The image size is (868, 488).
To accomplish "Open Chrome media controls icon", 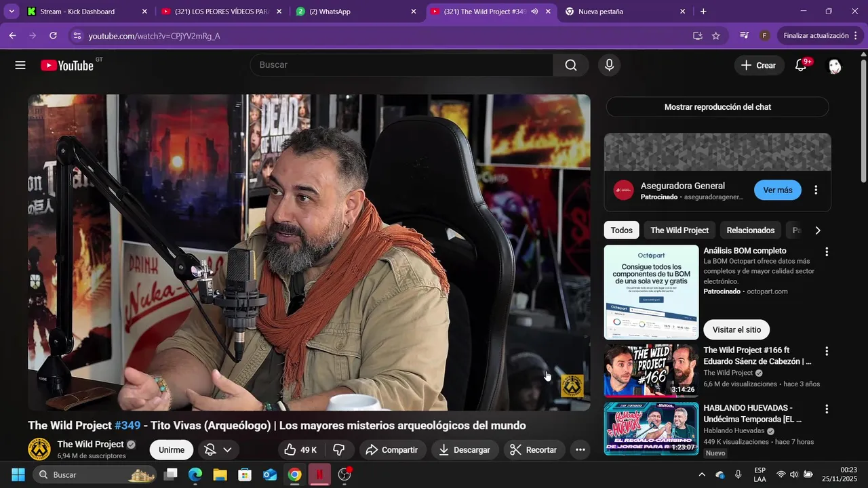I will (745, 35).
